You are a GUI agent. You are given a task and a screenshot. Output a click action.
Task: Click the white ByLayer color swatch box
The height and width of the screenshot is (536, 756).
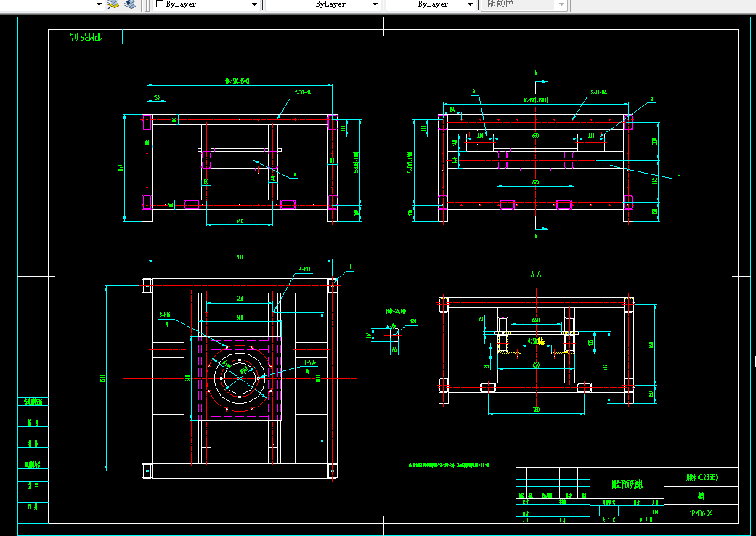[x=160, y=4]
